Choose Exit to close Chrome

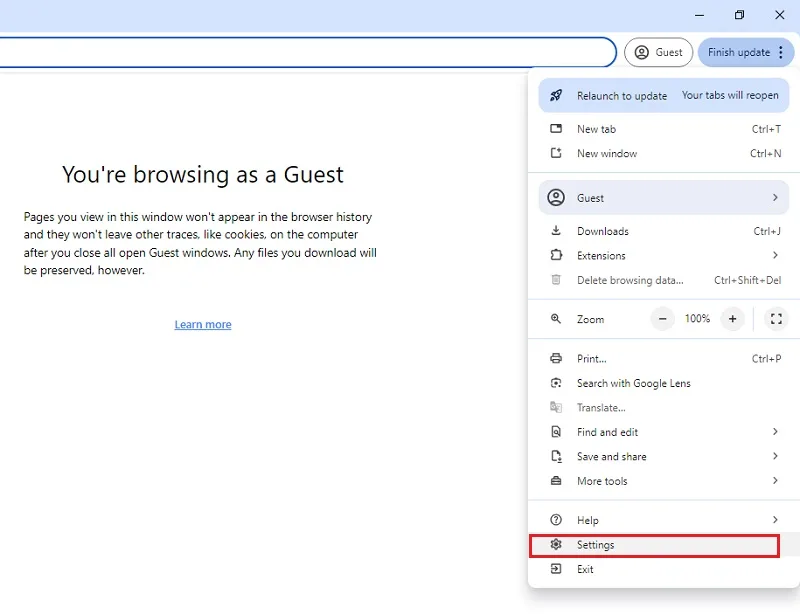(x=664, y=569)
